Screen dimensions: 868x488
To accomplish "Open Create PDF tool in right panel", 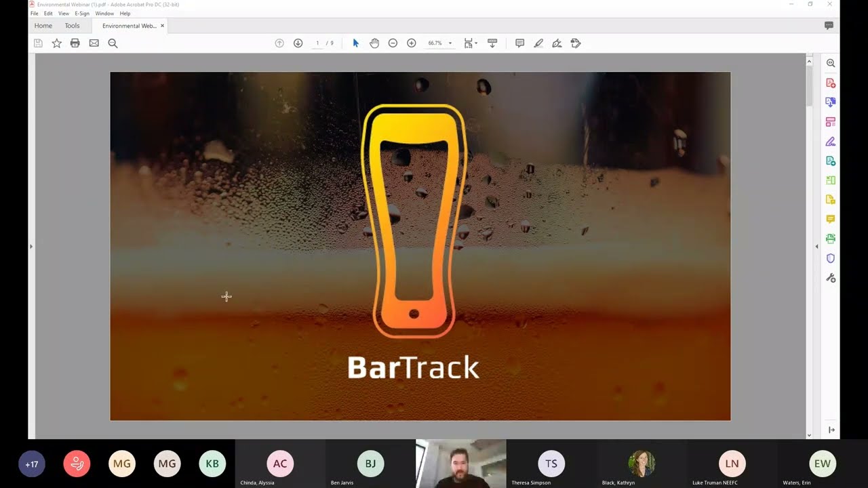I will point(831,83).
